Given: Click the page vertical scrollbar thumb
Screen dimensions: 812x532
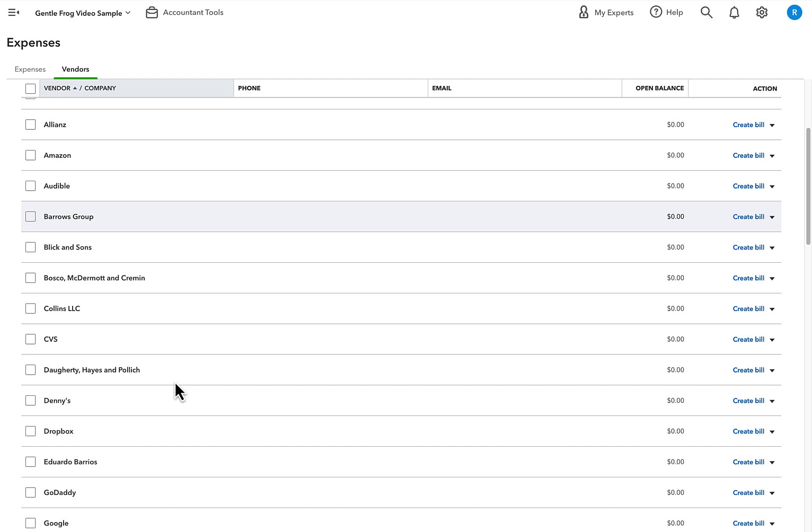Looking at the screenshot, I should pyautogui.click(x=808, y=185).
